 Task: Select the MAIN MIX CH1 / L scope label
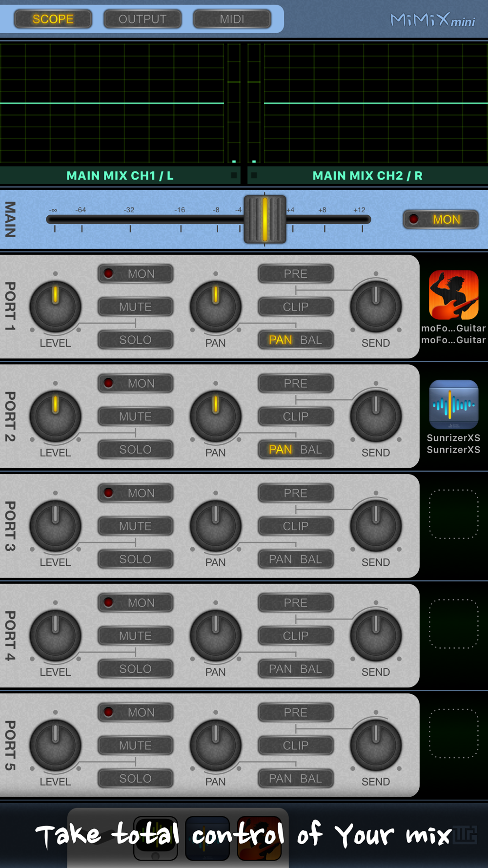120,176
